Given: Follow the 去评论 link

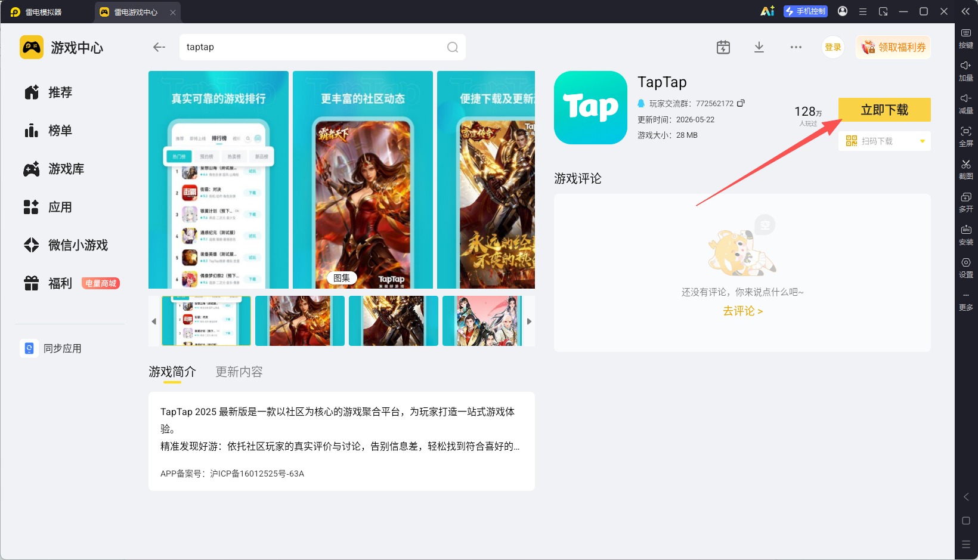Looking at the screenshot, I should point(742,311).
